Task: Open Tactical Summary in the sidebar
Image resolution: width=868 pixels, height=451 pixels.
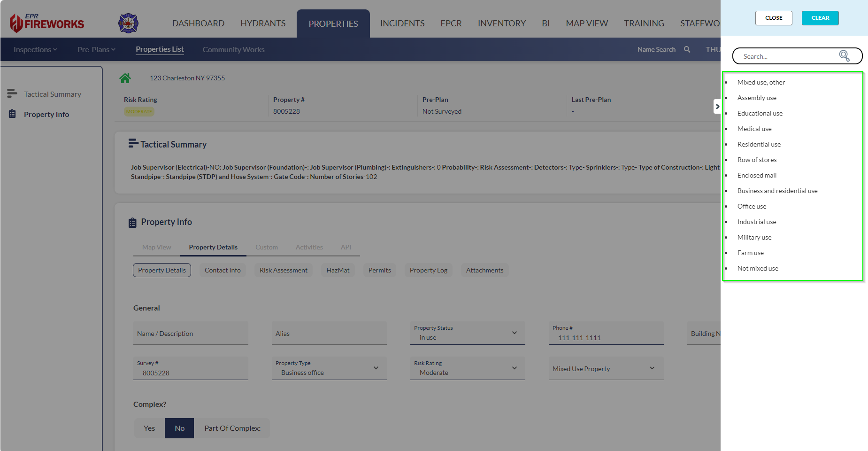Action: [x=52, y=94]
